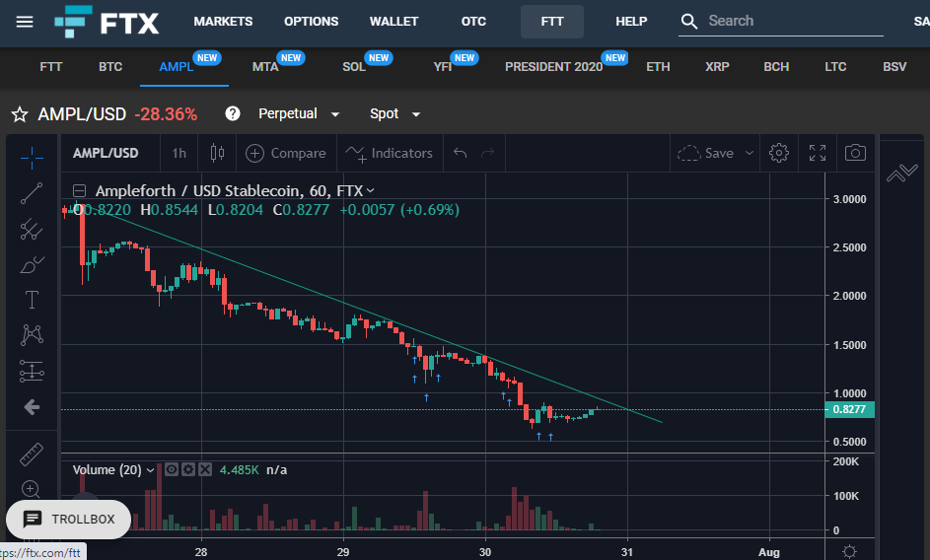Enter fullscreen chart mode
The height and width of the screenshot is (560, 930).
coord(818,153)
